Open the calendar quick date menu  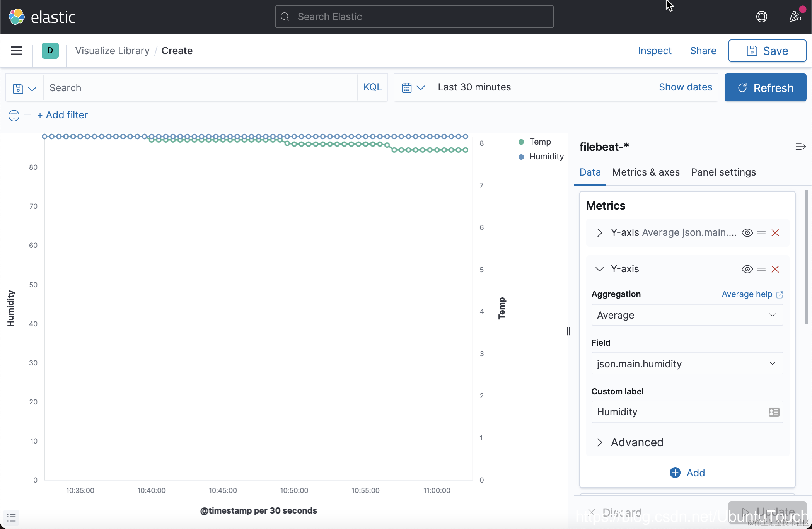413,88
